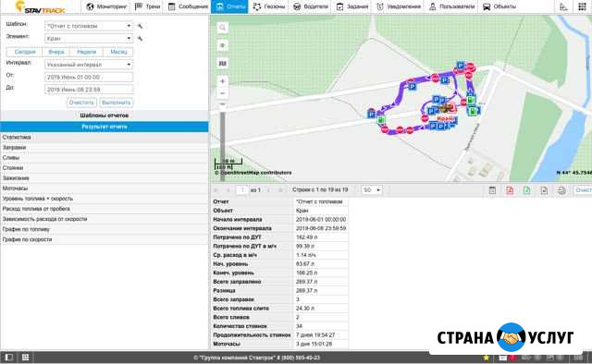The height and width of the screenshot is (364, 592).
Task: Zoom out the map with minus button
Action: 222,92
